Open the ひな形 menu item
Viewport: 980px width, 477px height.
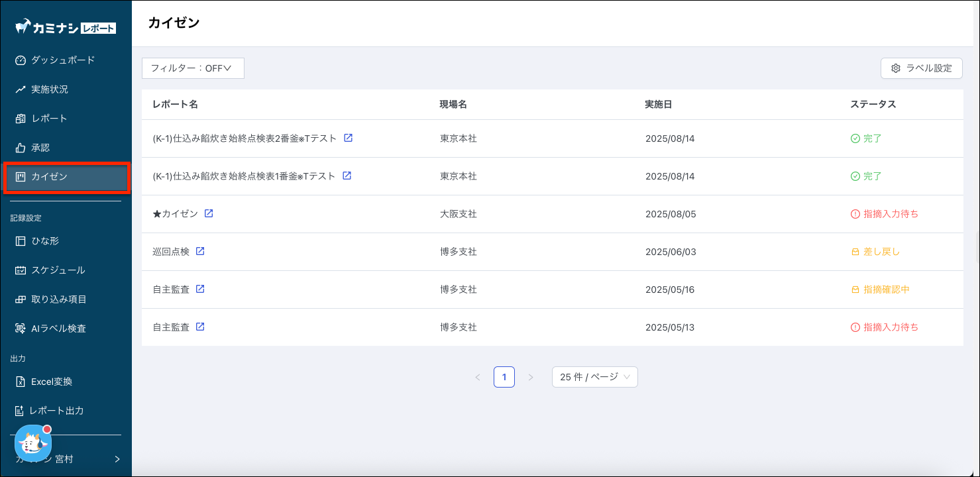pos(45,241)
